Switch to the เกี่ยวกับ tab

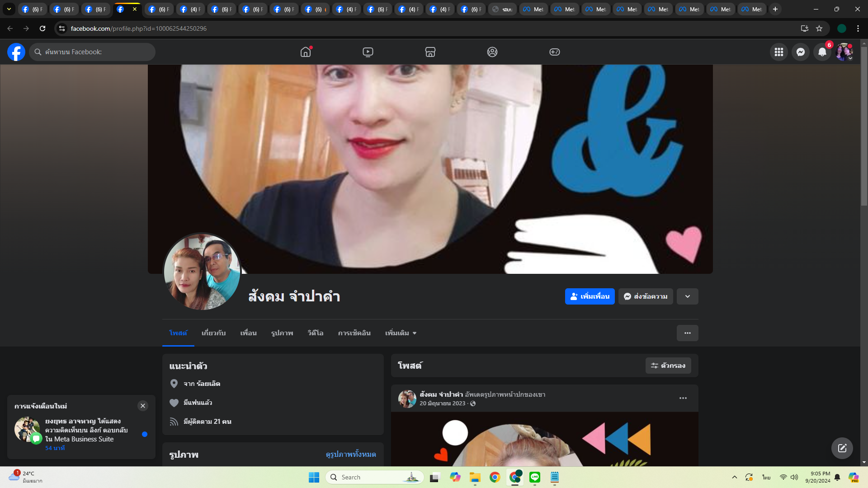point(213,333)
